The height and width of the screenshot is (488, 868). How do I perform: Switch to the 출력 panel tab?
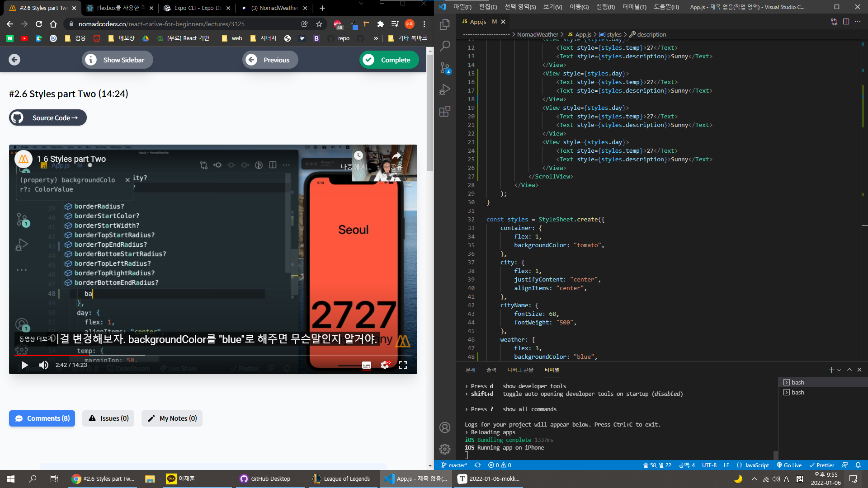click(x=491, y=370)
